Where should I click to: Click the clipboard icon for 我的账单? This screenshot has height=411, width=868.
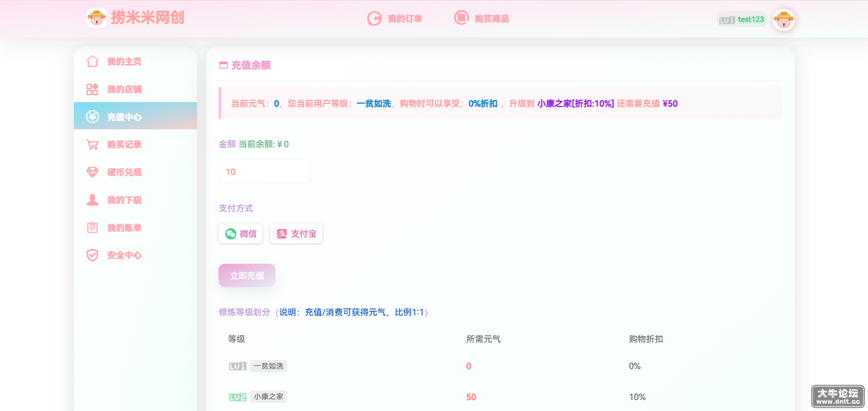[x=93, y=227]
